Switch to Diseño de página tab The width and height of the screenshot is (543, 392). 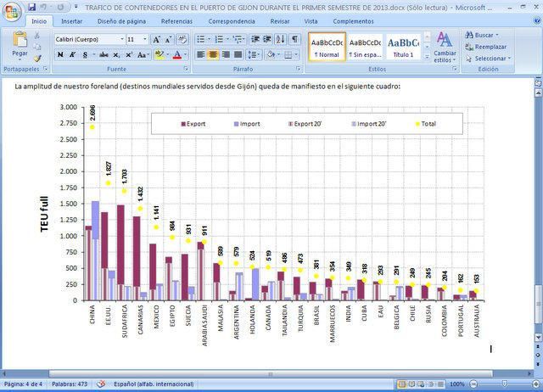pyautogui.click(x=121, y=21)
